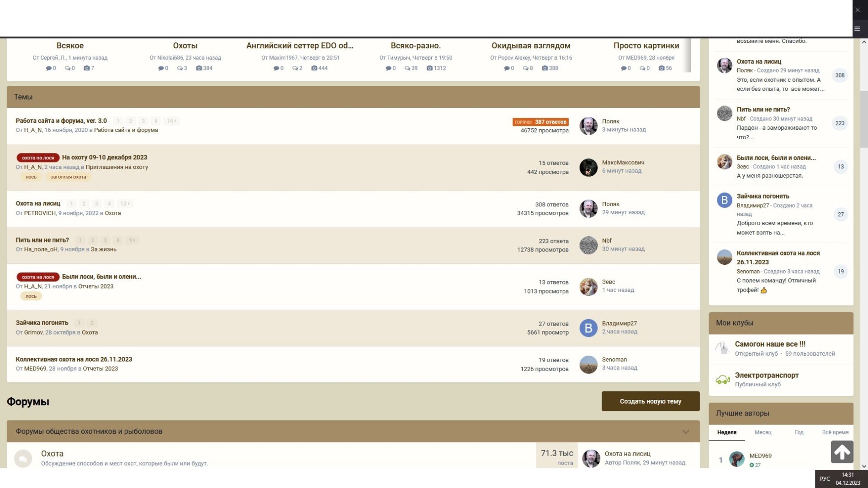This screenshot has height=488, width=868.
Task: Click Поляк's avatar in the Работа сайта row
Action: point(588,126)
